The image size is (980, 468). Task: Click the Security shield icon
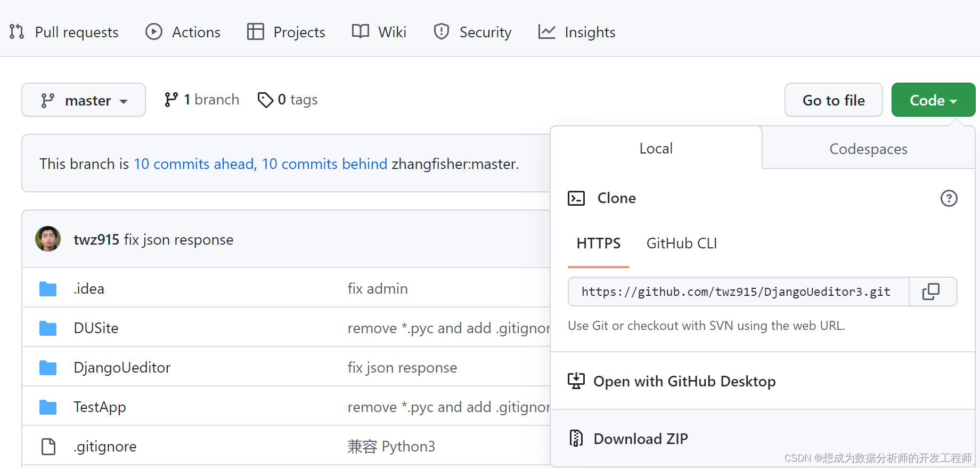(442, 31)
